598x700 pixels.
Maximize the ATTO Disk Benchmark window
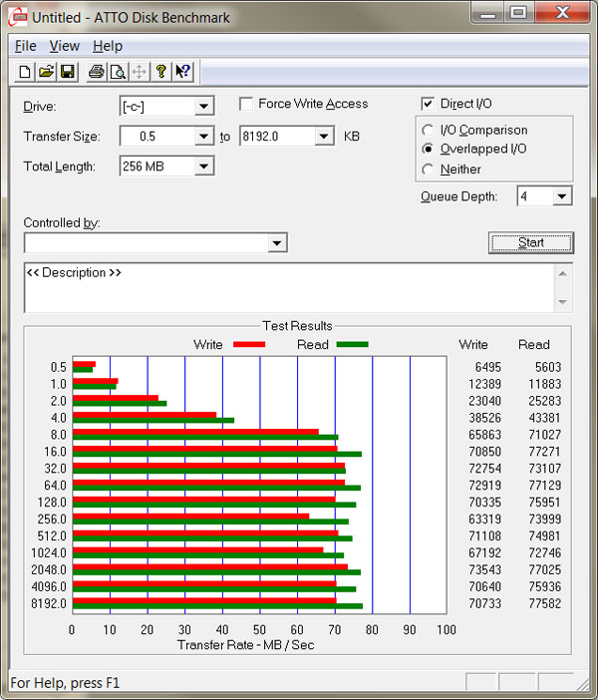tap(518, 13)
